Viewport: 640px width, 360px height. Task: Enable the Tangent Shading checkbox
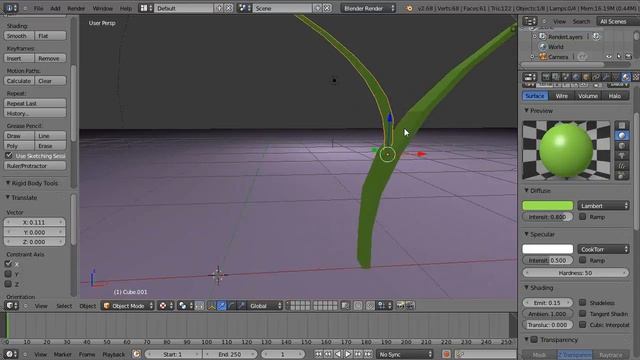click(x=582, y=313)
